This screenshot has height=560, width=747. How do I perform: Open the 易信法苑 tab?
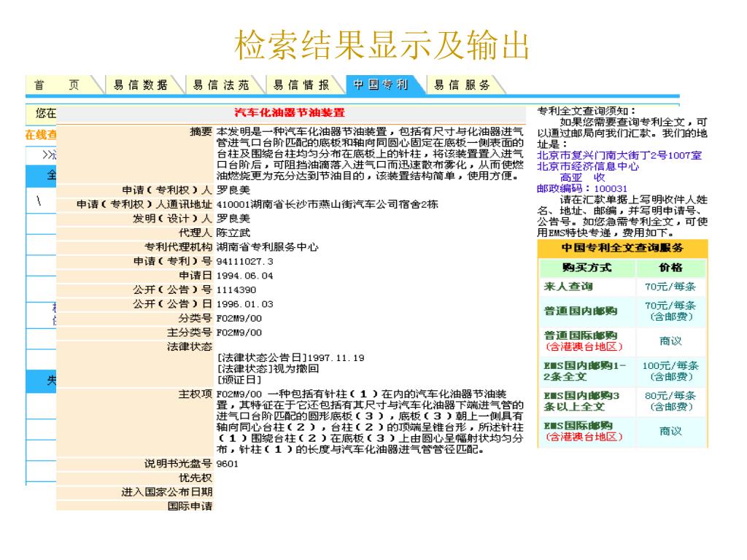click(x=221, y=85)
